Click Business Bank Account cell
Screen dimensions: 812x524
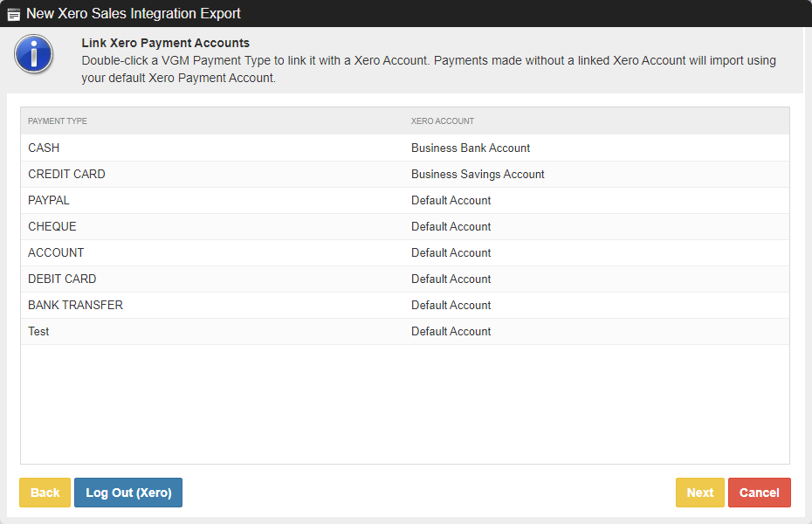tap(471, 148)
